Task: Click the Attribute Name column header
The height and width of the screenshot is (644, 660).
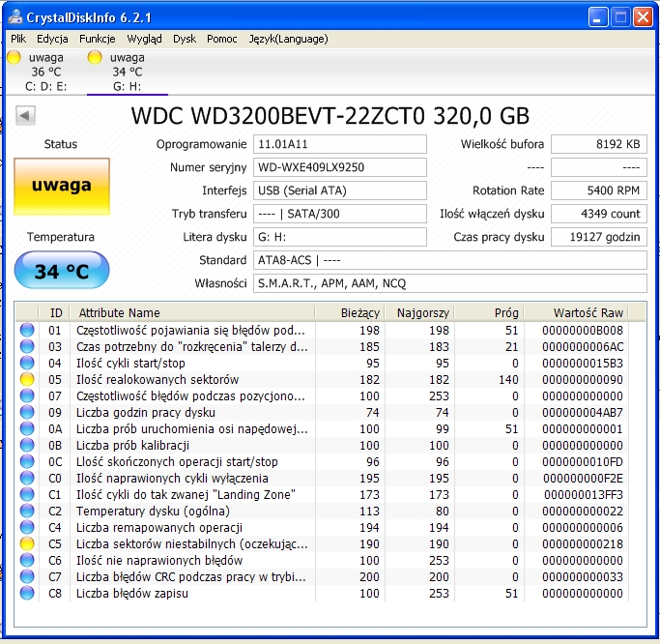Action: tap(192, 312)
